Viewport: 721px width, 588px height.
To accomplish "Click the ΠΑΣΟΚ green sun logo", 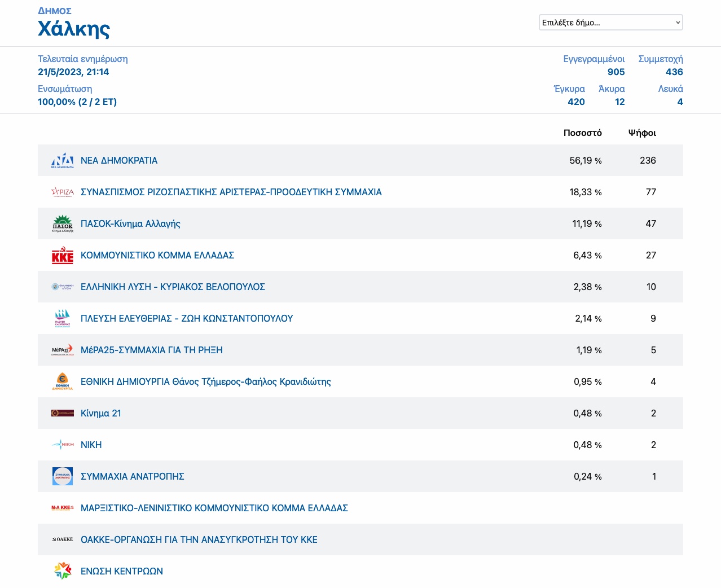I will click(x=63, y=223).
